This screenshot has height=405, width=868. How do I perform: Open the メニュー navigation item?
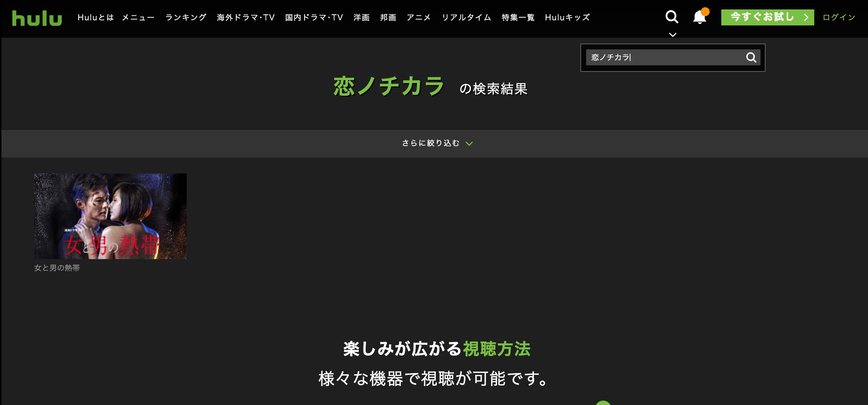pos(138,17)
